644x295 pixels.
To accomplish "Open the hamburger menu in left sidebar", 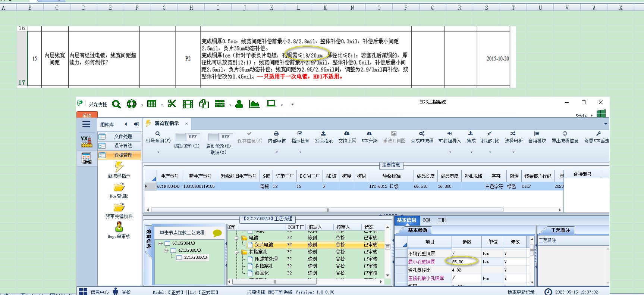I will [x=86, y=124].
